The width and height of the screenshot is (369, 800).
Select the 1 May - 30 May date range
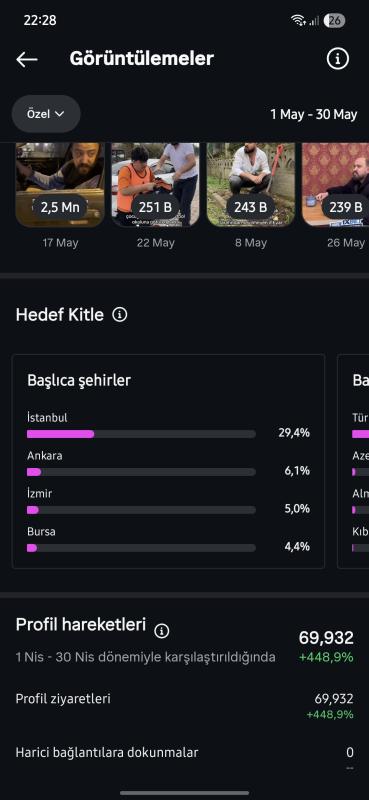pyautogui.click(x=313, y=114)
